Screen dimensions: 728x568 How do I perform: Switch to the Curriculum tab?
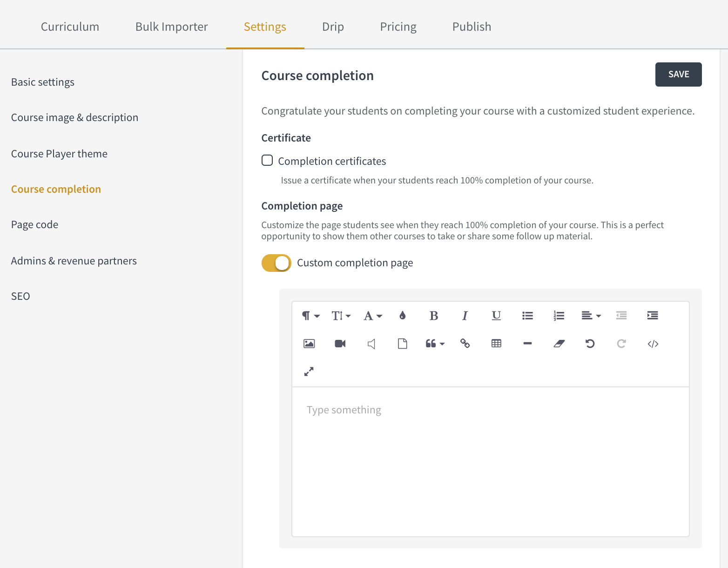[x=70, y=27]
